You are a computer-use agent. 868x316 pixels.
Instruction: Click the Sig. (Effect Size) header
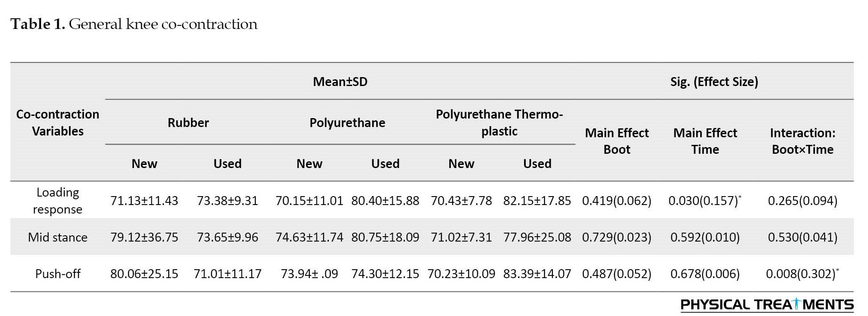click(x=714, y=82)
